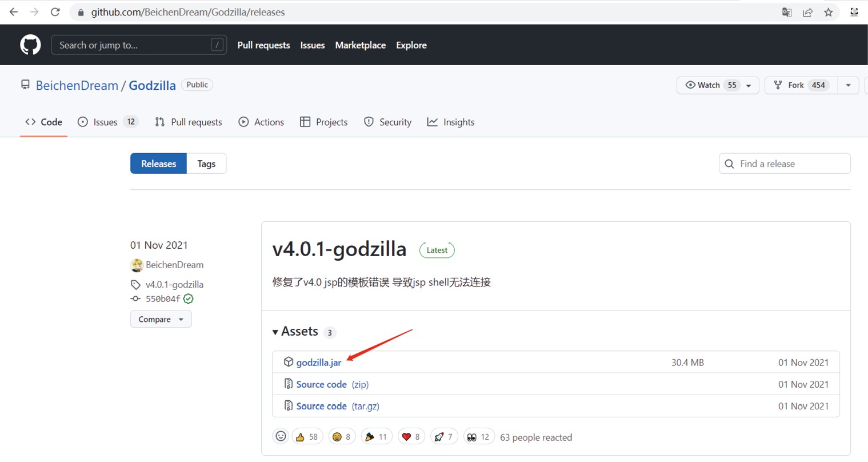Click the Watch count 55
Viewport: 868px width, 462px height.
732,85
